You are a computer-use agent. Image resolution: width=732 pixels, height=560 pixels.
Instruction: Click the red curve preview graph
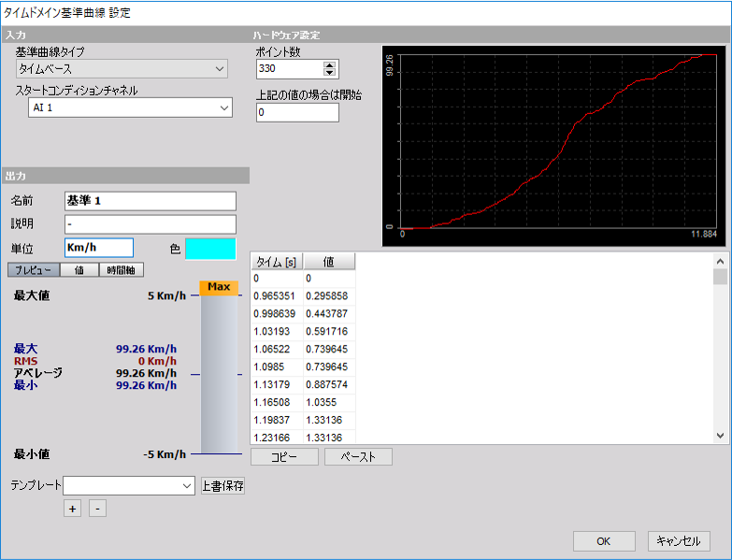[x=554, y=146]
